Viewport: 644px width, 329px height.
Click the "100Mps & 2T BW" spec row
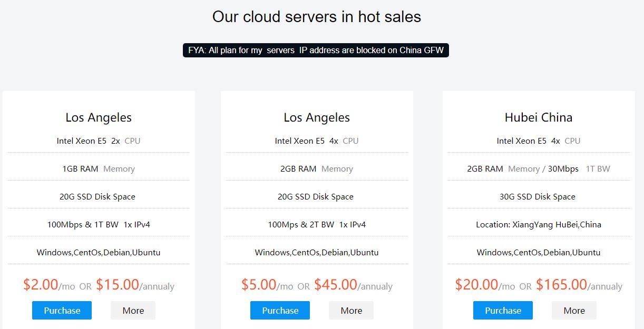point(316,225)
